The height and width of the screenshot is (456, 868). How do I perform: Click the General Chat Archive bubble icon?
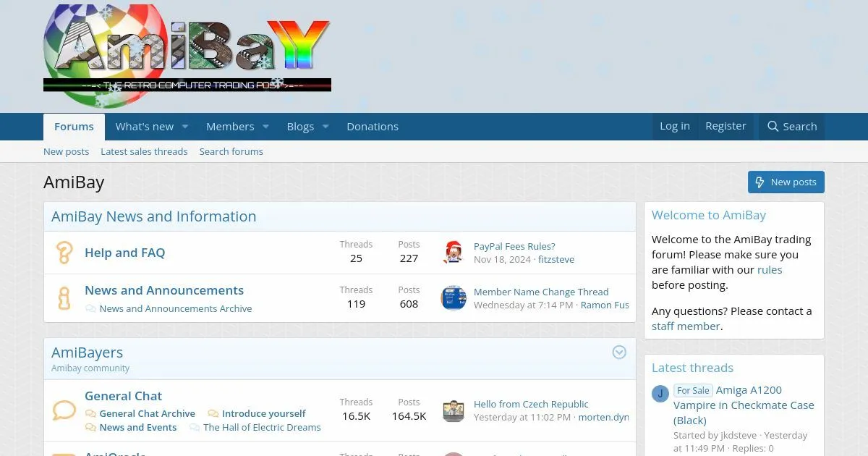(x=90, y=413)
